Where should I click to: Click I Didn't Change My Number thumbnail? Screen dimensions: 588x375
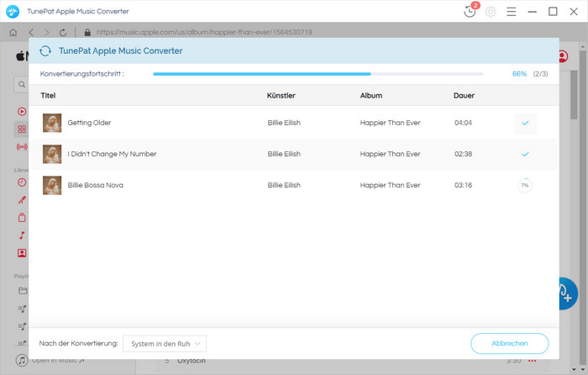(52, 154)
